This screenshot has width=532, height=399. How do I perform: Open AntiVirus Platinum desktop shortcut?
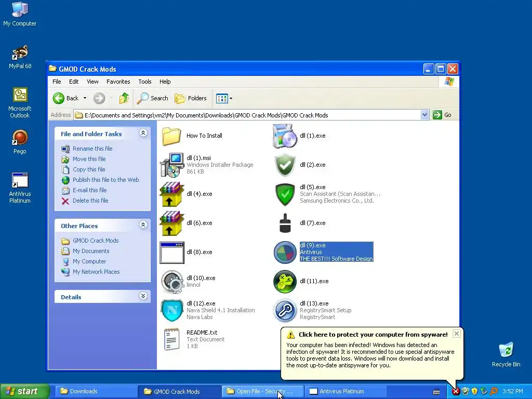click(x=20, y=188)
